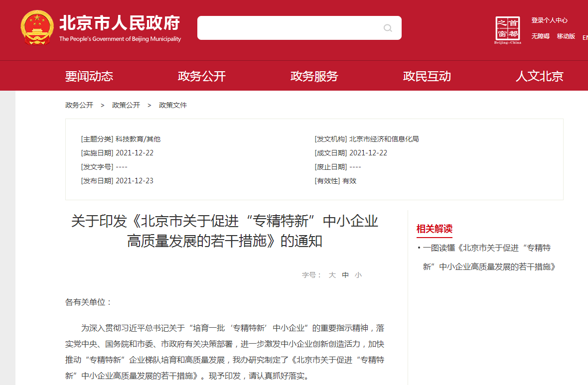This screenshot has height=385, width=588.
Task: Click the 成文日期 2021-12-22 field
Action: 351,153
